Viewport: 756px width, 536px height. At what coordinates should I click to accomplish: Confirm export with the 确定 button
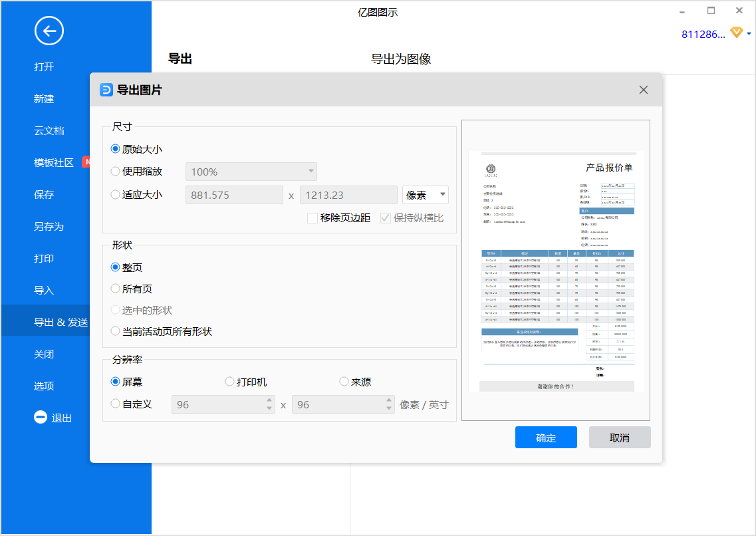[546, 437]
